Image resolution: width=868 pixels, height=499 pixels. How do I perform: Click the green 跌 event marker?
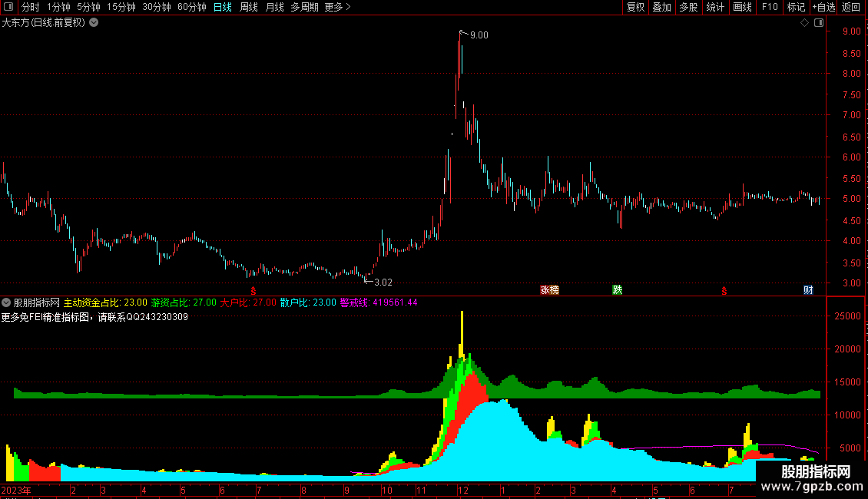[618, 290]
